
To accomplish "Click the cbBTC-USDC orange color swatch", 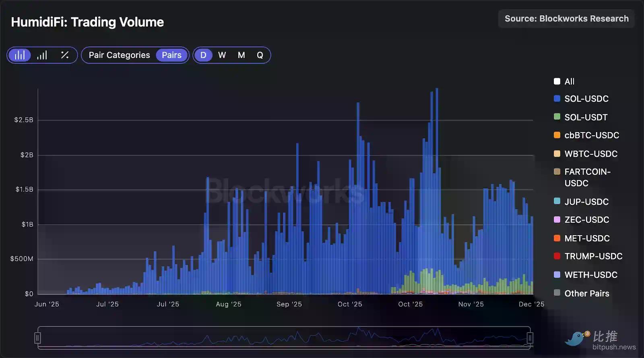I will point(557,135).
